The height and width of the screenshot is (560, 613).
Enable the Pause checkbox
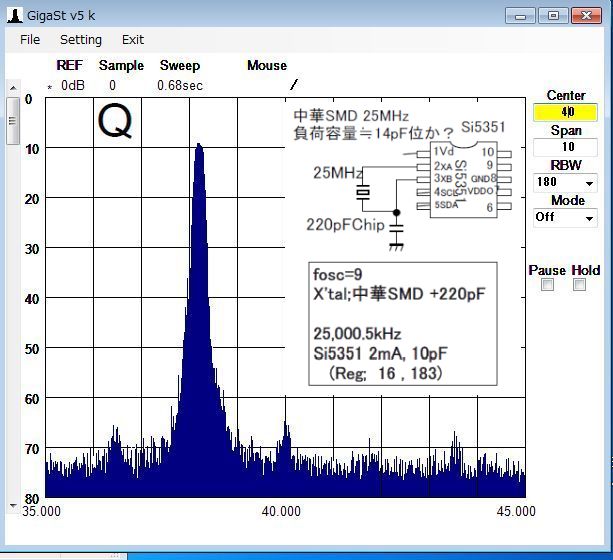[547, 284]
